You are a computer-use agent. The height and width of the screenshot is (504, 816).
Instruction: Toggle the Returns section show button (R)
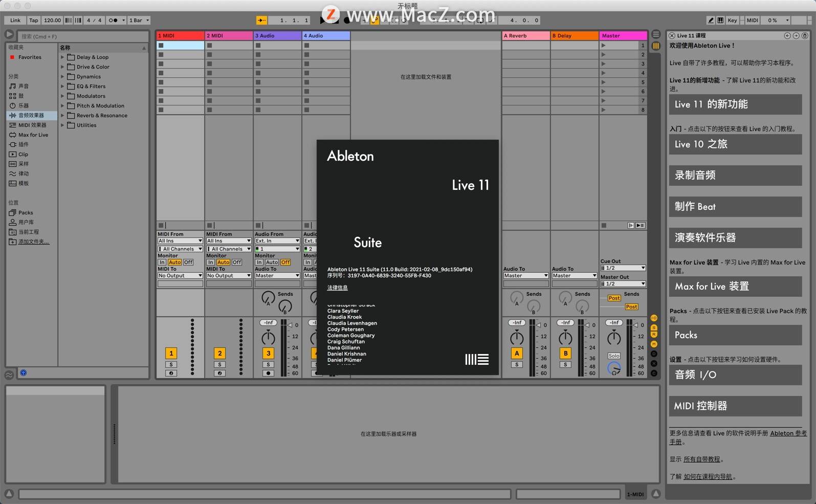(654, 335)
